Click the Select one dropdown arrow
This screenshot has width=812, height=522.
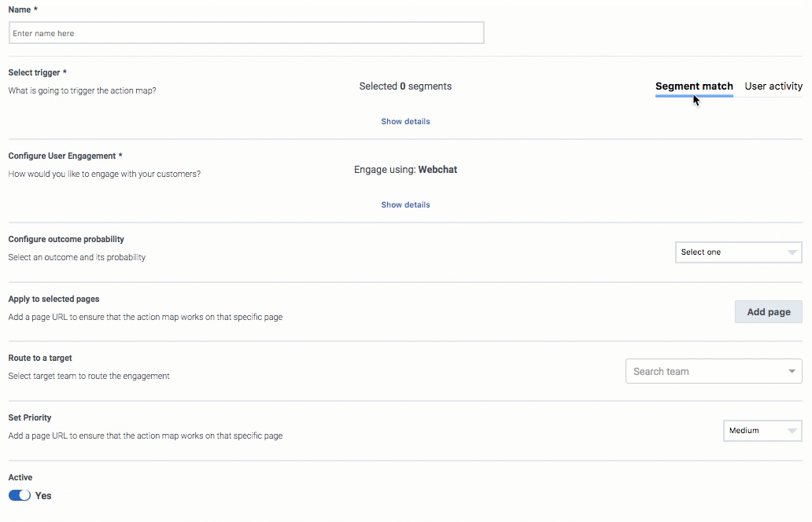[792, 252]
